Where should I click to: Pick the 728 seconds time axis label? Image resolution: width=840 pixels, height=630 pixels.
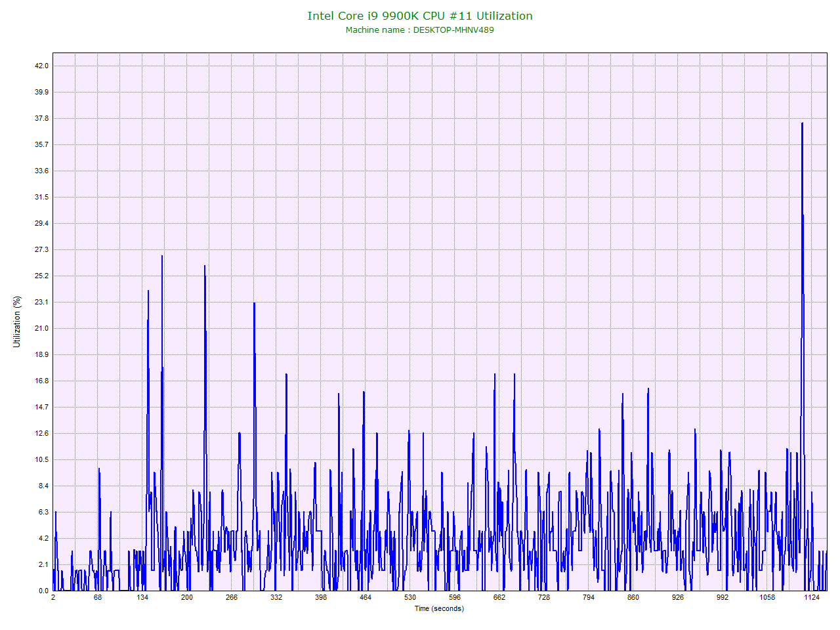[544, 597]
